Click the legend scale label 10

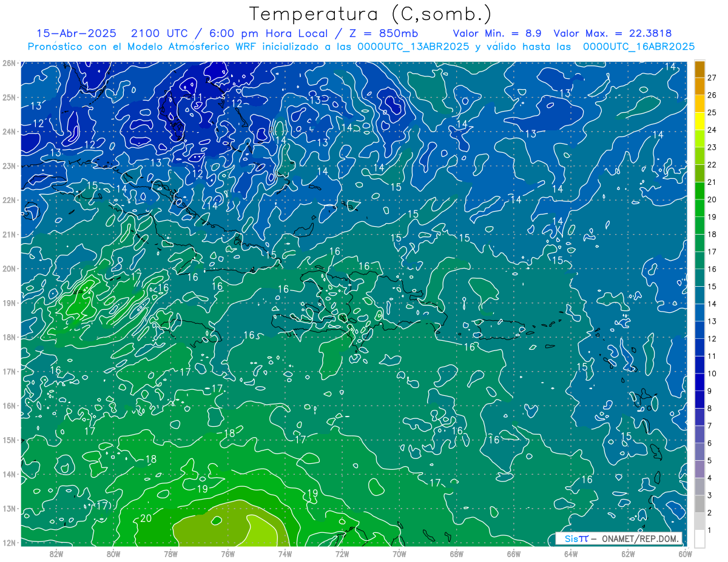(712, 373)
